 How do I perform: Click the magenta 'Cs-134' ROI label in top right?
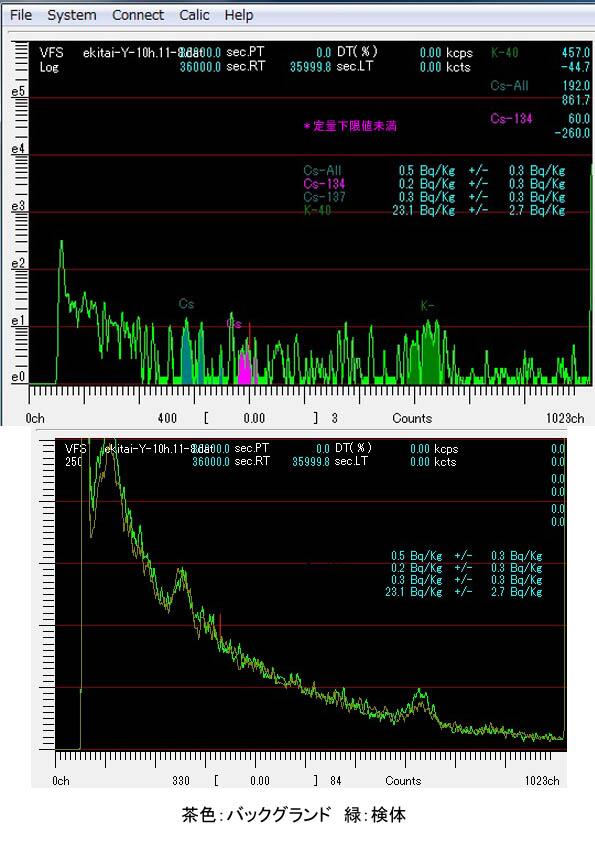pyautogui.click(x=511, y=119)
